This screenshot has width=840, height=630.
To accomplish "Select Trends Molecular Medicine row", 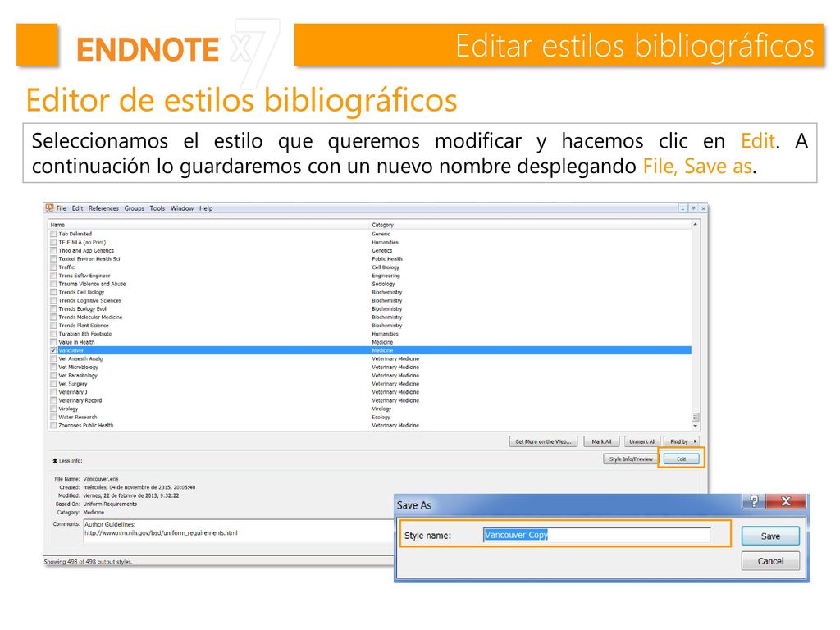I will 370,317.
